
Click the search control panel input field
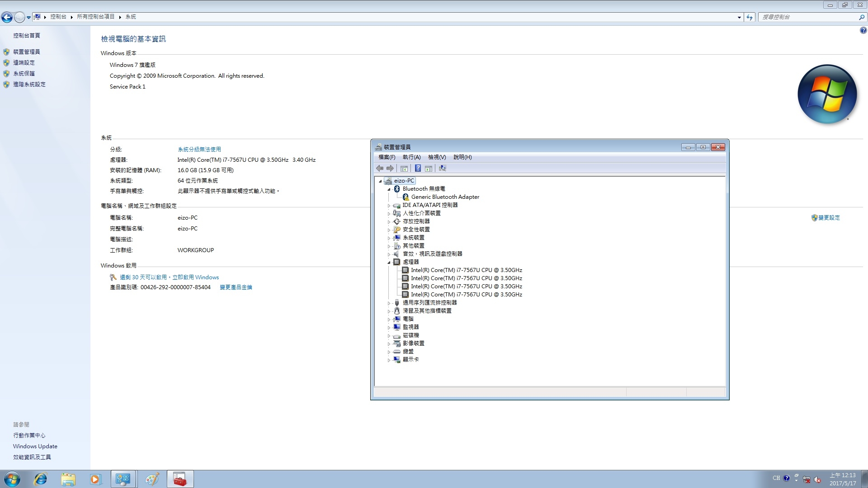[808, 17]
